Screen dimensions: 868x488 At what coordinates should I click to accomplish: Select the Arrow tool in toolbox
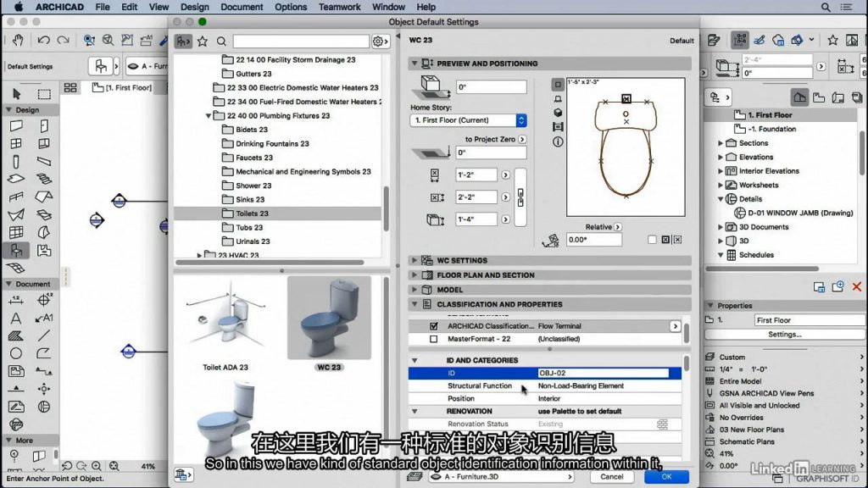(16, 93)
